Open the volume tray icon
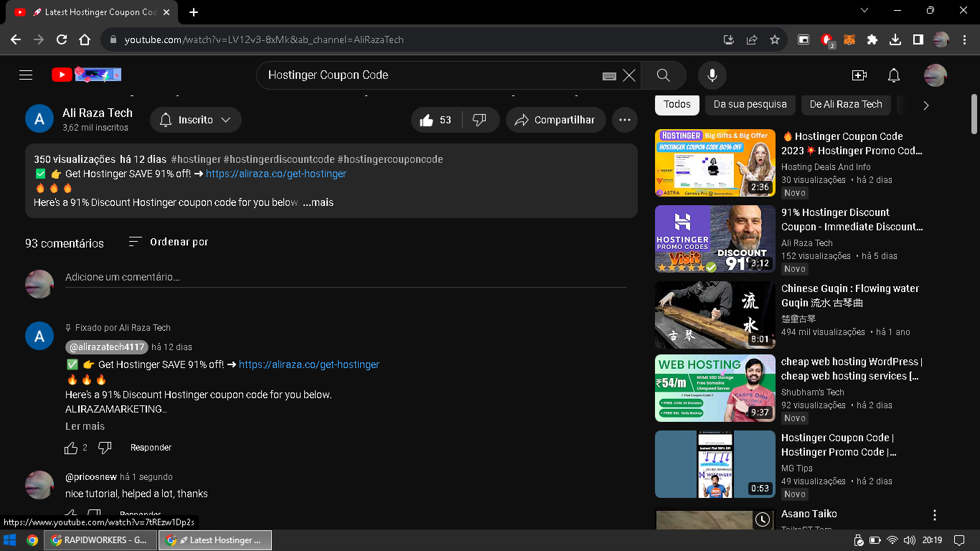Viewport: 980px width, 551px height. click(910, 540)
